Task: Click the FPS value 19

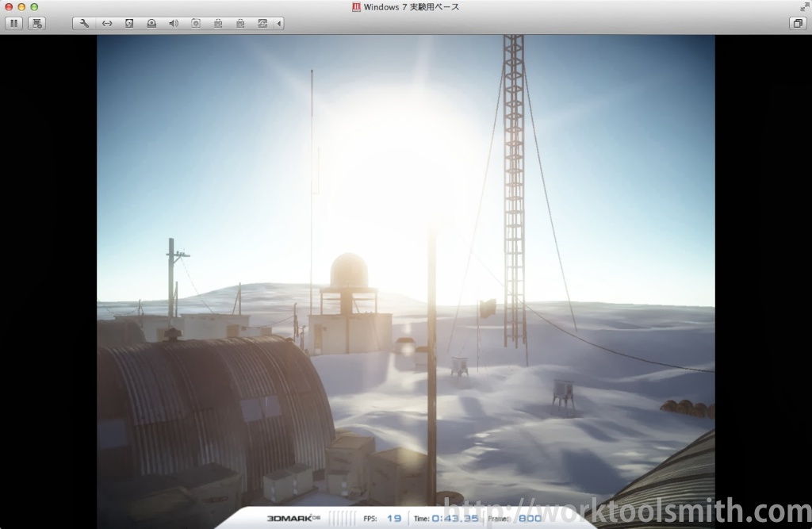Action: [394, 518]
